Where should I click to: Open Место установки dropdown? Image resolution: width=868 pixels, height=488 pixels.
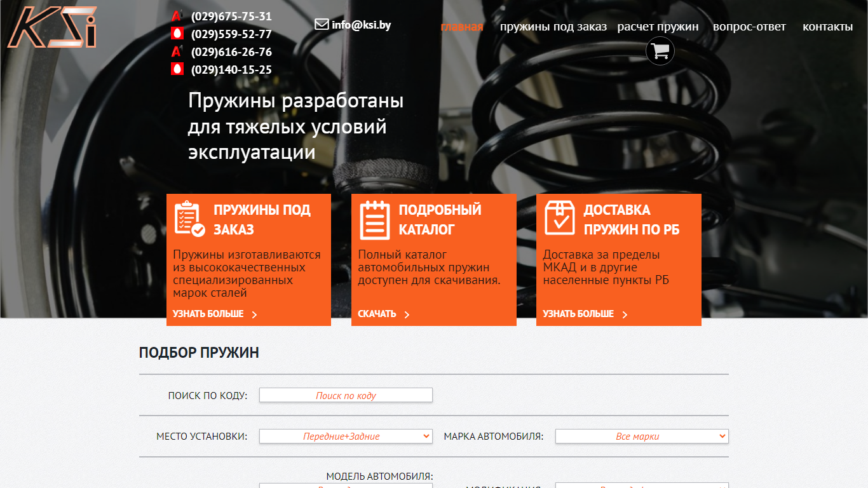coord(346,437)
